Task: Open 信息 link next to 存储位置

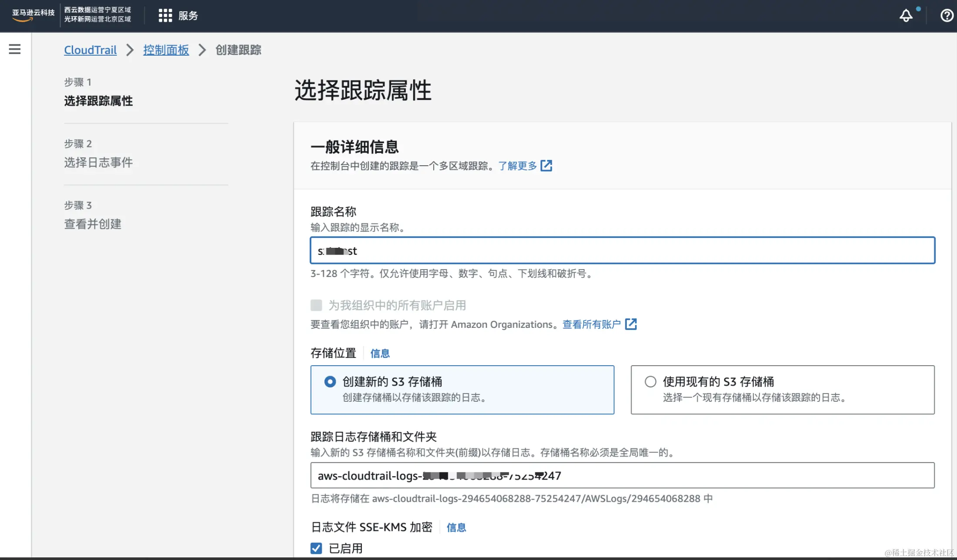Action: (x=380, y=353)
